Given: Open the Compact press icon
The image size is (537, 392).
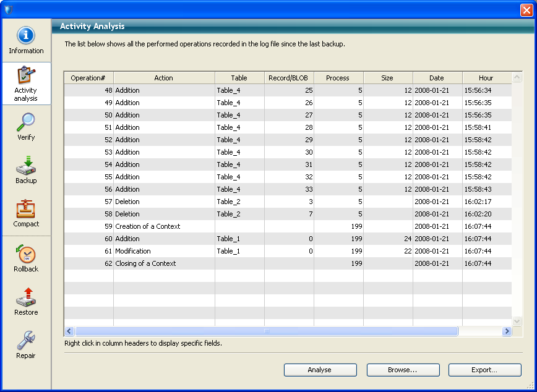Looking at the screenshot, I should pos(26,209).
